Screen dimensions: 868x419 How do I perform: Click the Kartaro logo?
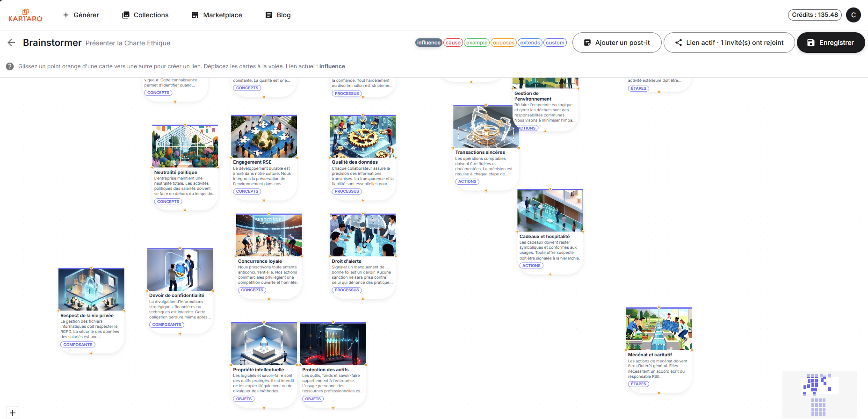pyautogui.click(x=25, y=15)
